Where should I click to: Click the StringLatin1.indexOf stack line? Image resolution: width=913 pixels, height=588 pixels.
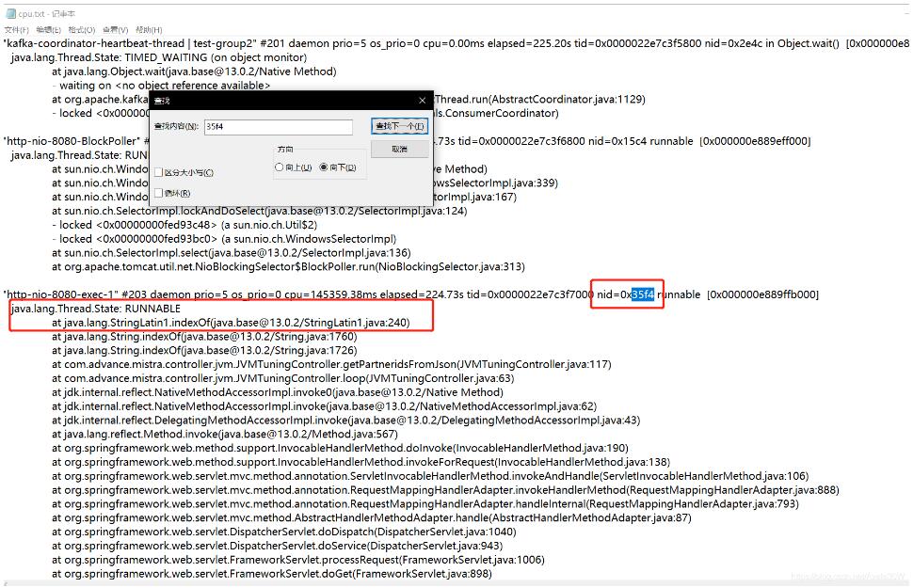coord(231,323)
